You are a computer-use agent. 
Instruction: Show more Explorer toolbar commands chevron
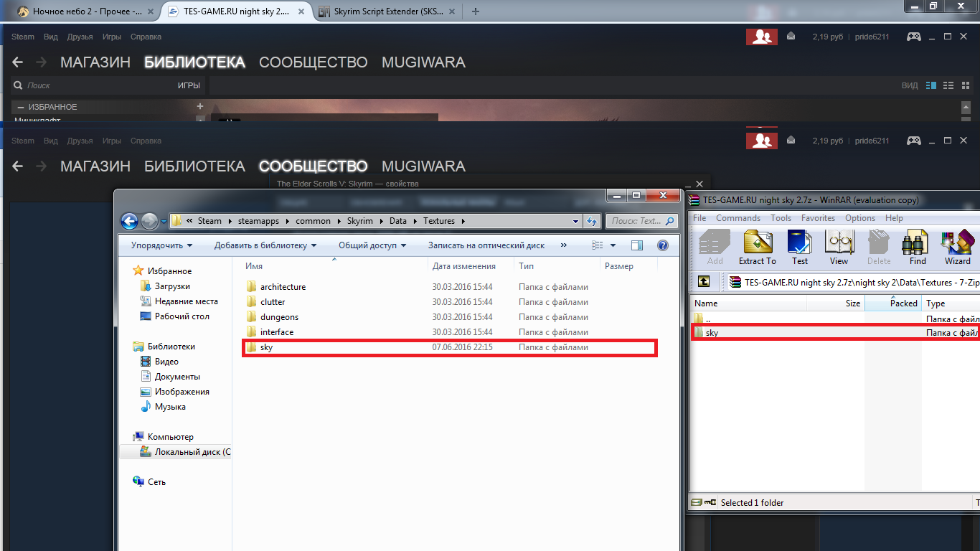[564, 245]
